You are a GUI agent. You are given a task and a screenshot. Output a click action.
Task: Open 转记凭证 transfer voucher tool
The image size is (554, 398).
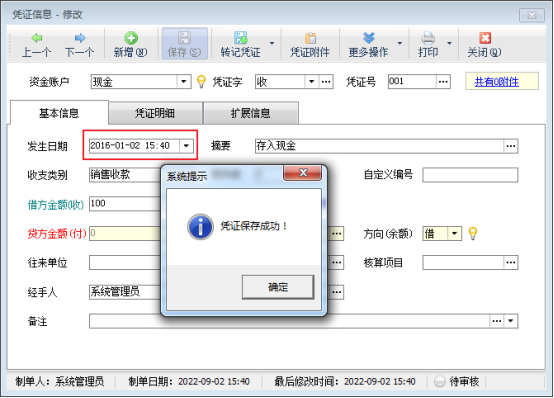pyautogui.click(x=240, y=38)
